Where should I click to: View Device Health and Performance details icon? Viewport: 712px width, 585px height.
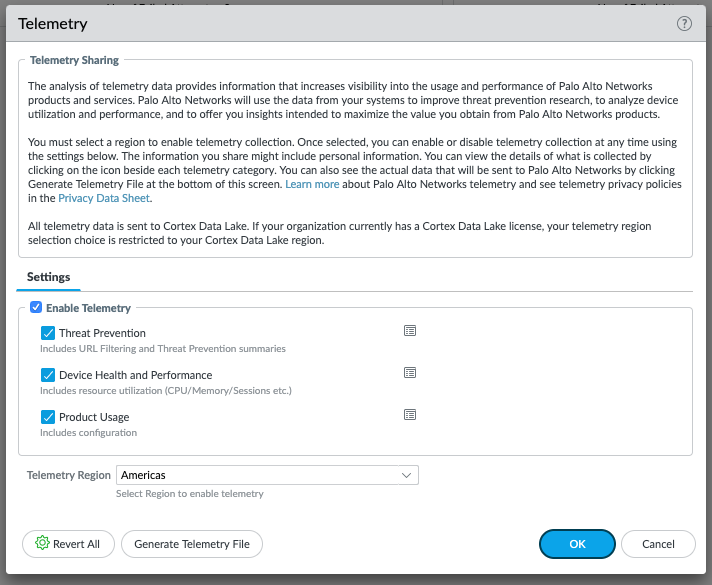pos(409,373)
